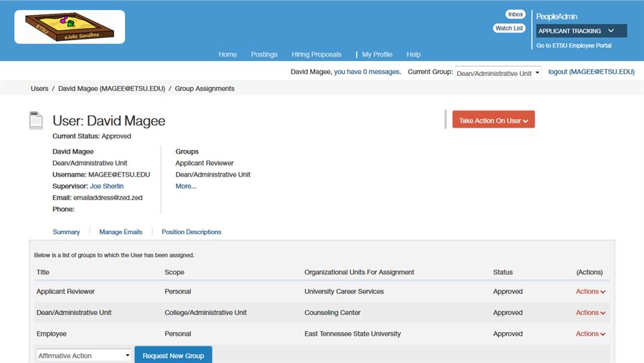Expand Actions for Employee row
644x363 pixels.
(x=590, y=334)
